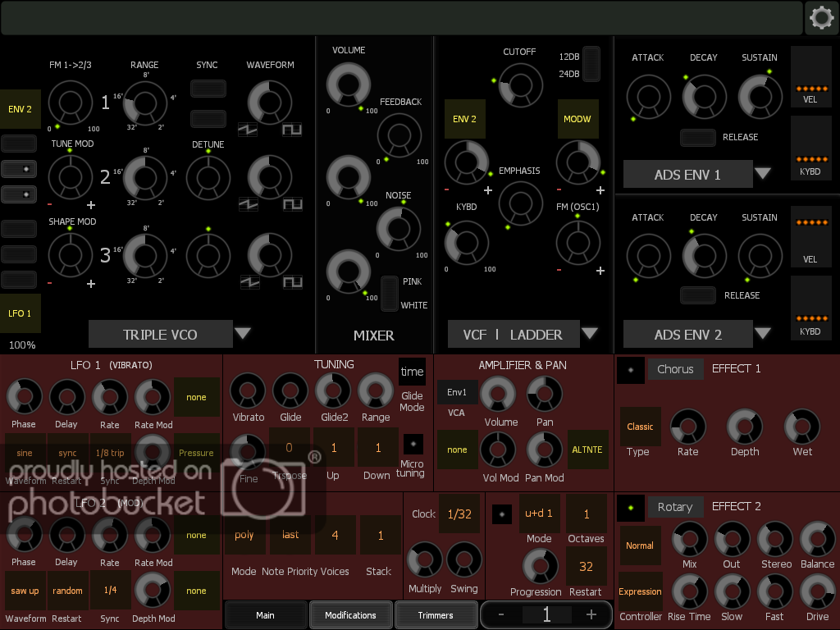Open the ADS ENV 2 dropdown
Screen dimensions: 840x630
762,333
